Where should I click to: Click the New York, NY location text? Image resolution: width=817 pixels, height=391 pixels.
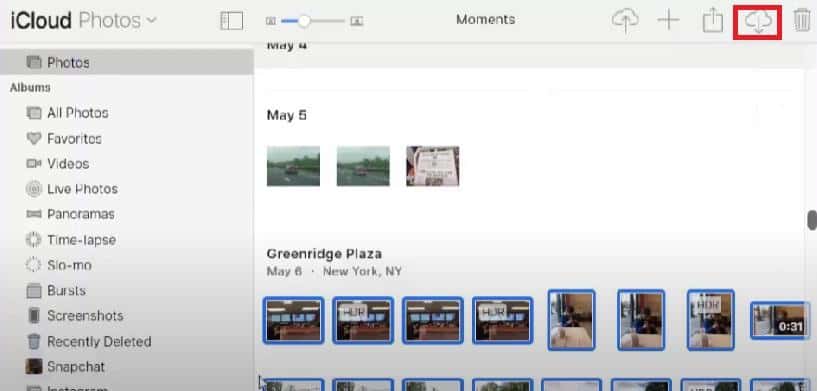click(363, 272)
